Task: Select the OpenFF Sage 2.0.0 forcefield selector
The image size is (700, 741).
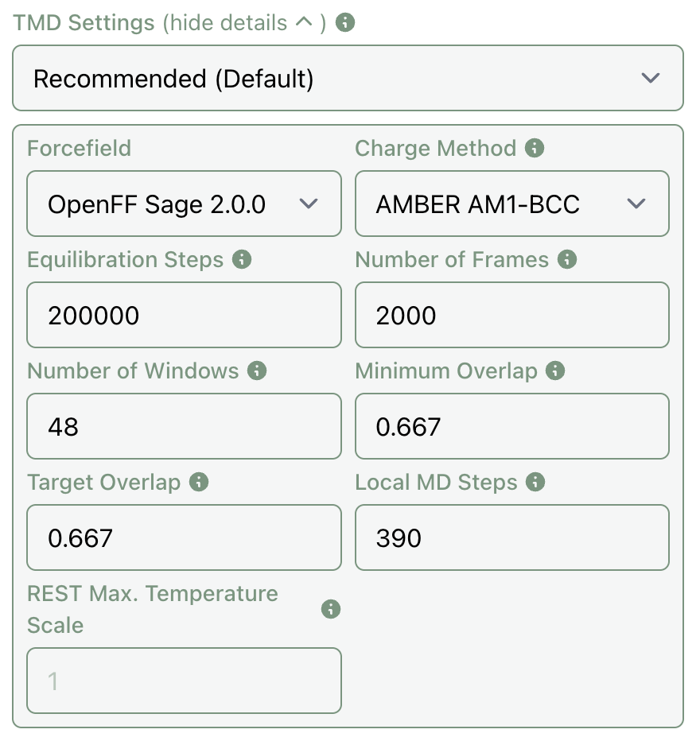Action: pyautogui.click(x=184, y=204)
